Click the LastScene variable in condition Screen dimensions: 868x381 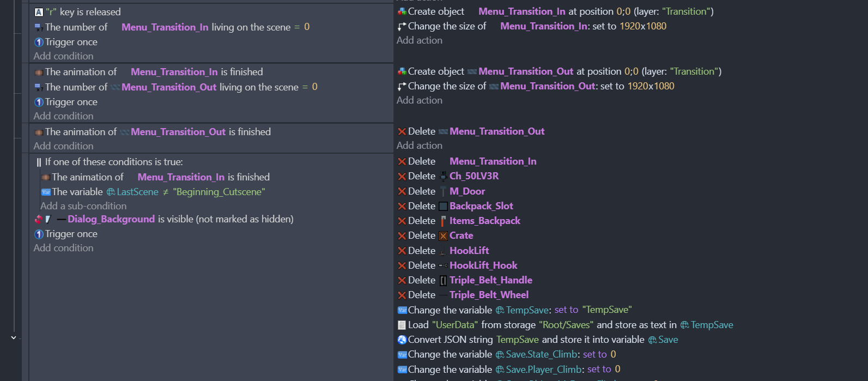click(x=137, y=192)
